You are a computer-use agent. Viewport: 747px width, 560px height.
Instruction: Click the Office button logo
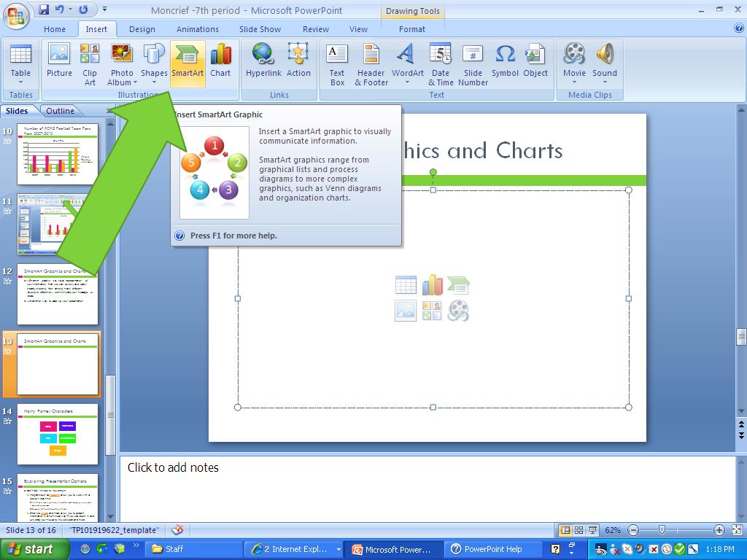coord(16,16)
